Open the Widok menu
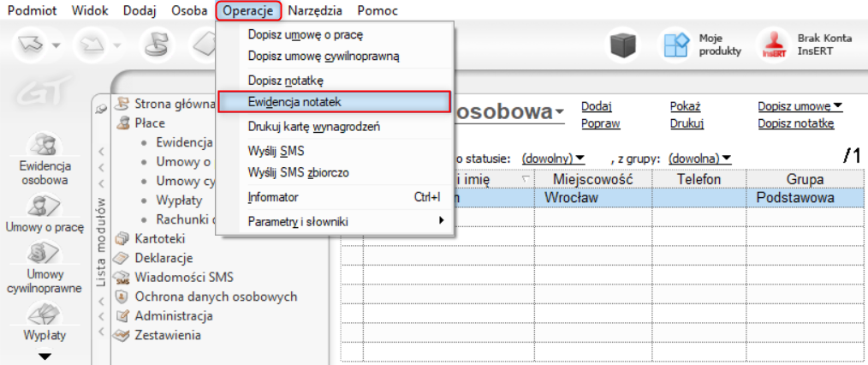The height and width of the screenshot is (365, 868). point(90,10)
